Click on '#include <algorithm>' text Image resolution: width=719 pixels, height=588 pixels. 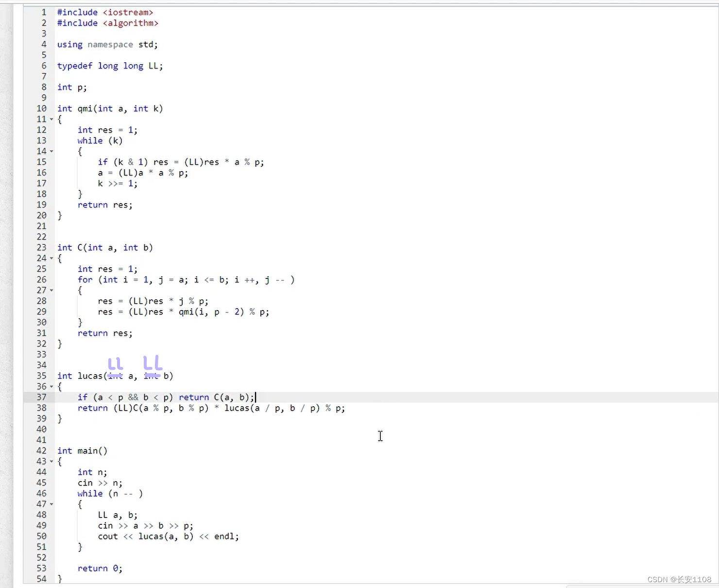coord(108,23)
